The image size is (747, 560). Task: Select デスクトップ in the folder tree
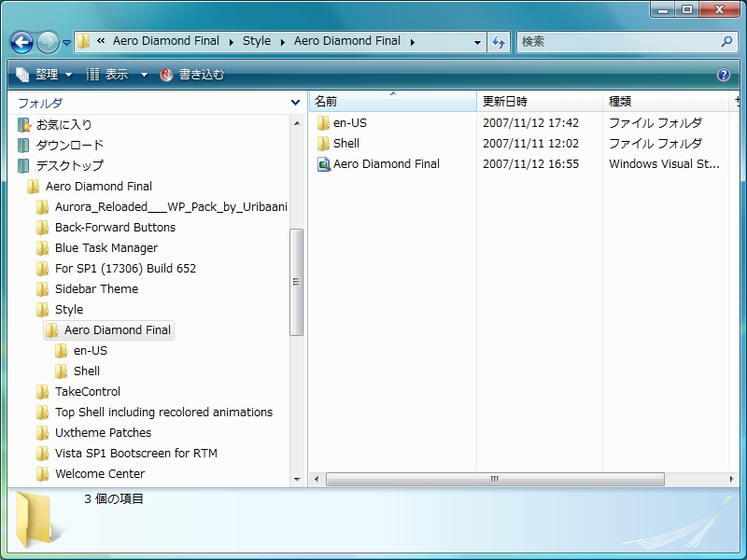[61, 166]
